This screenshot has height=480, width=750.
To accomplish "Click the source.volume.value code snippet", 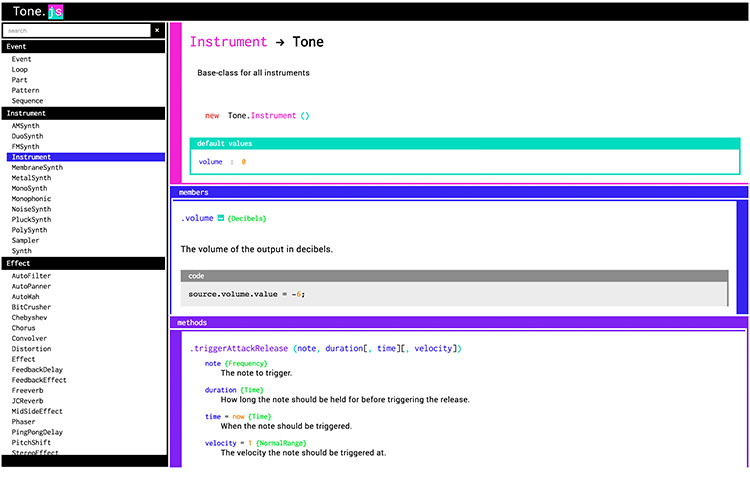I will (x=246, y=294).
